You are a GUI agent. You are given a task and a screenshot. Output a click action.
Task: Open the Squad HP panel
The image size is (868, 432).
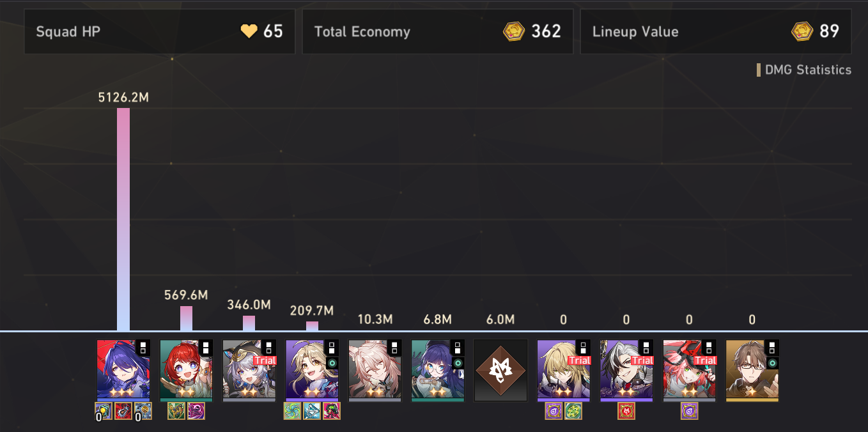click(160, 31)
